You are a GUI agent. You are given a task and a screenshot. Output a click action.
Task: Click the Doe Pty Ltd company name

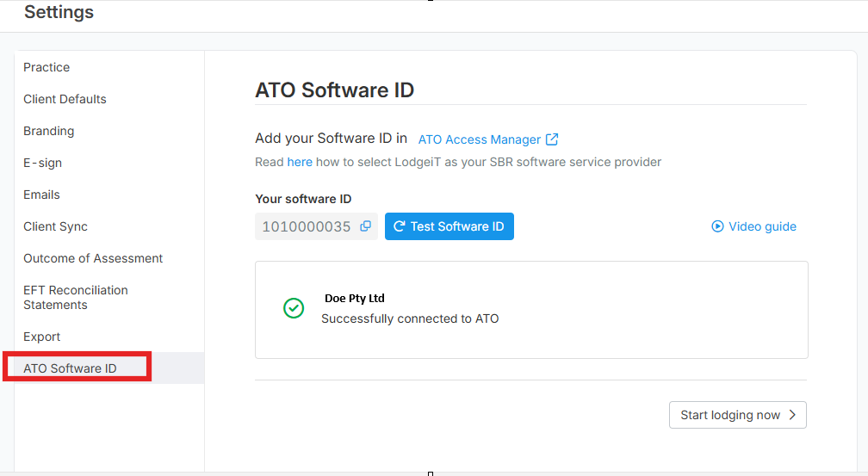coord(354,299)
